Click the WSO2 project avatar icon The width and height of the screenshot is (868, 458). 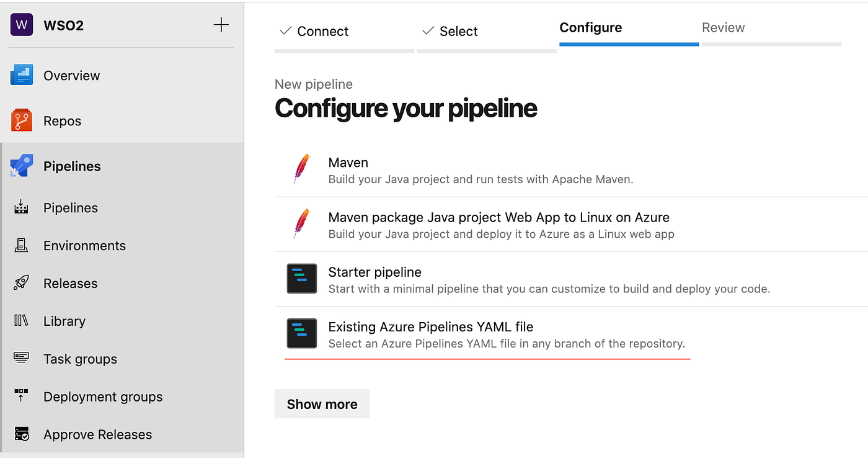(x=22, y=25)
